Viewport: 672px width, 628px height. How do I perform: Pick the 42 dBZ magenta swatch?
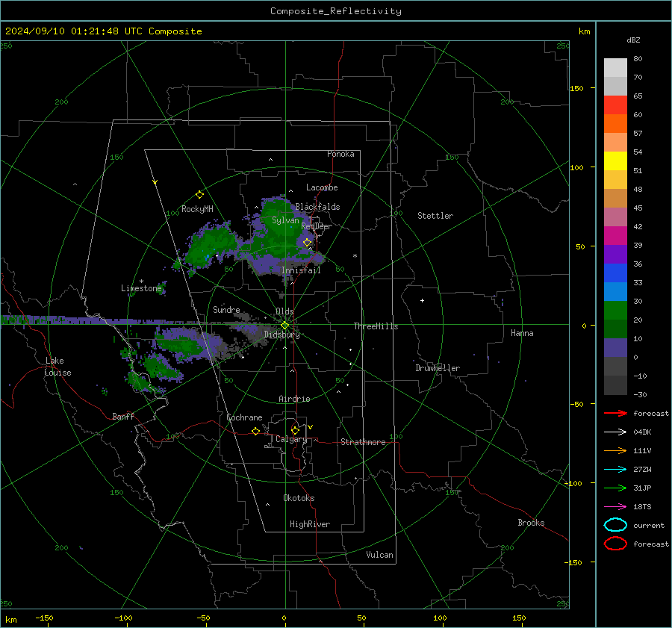coord(615,235)
